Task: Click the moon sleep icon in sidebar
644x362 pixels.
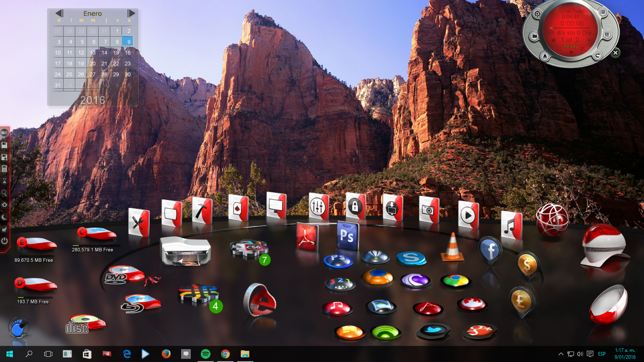Action: click(4, 217)
